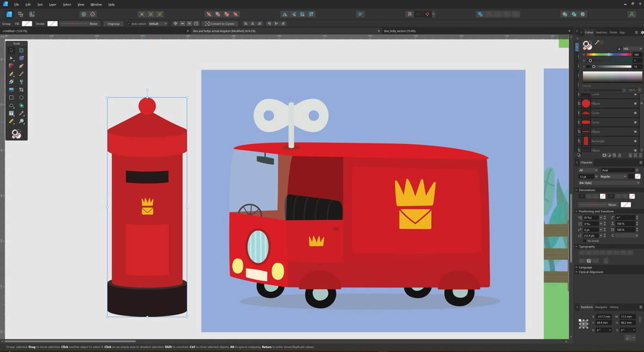Click the text alignment toolbar icon
Screen dimensions: 644x352
pos(360,14)
